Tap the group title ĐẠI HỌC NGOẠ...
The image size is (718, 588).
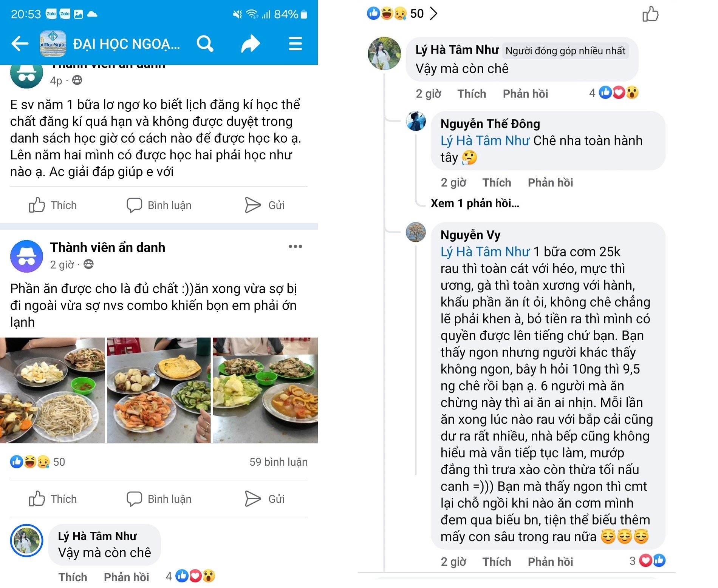(x=125, y=43)
